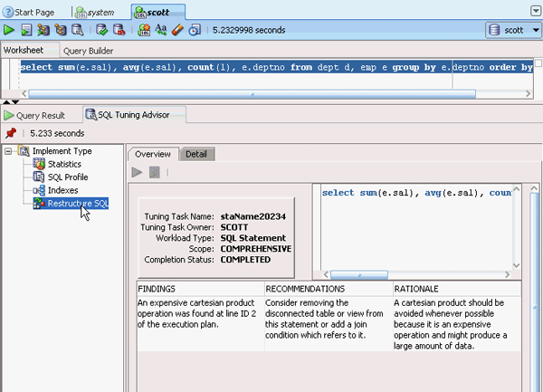Switch to the Detail tab

195,154
